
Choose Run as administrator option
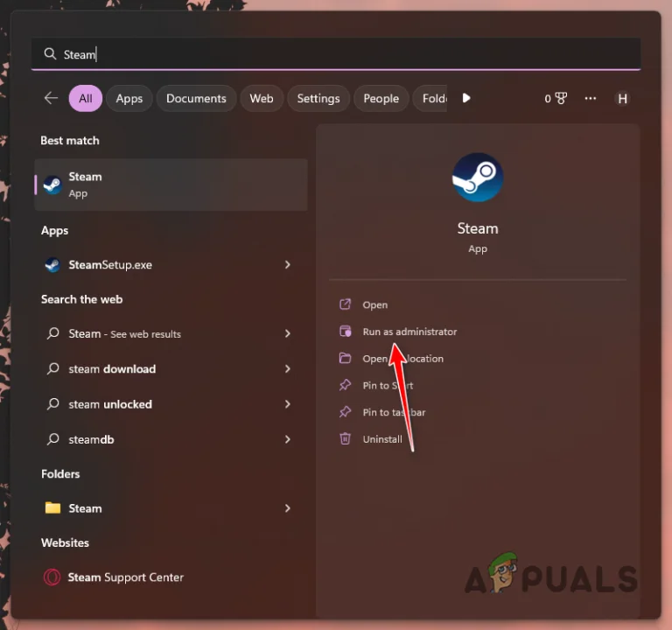pos(409,332)
